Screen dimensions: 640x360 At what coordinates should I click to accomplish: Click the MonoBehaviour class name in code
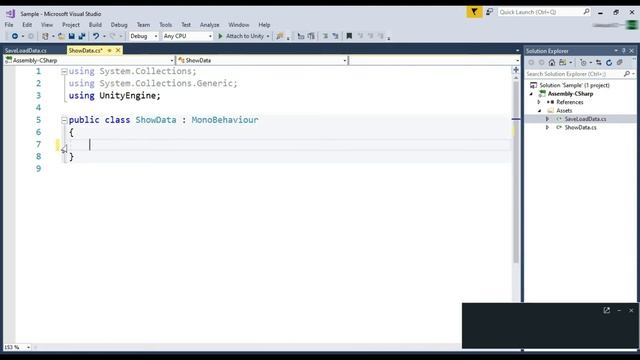click(225, 120)
